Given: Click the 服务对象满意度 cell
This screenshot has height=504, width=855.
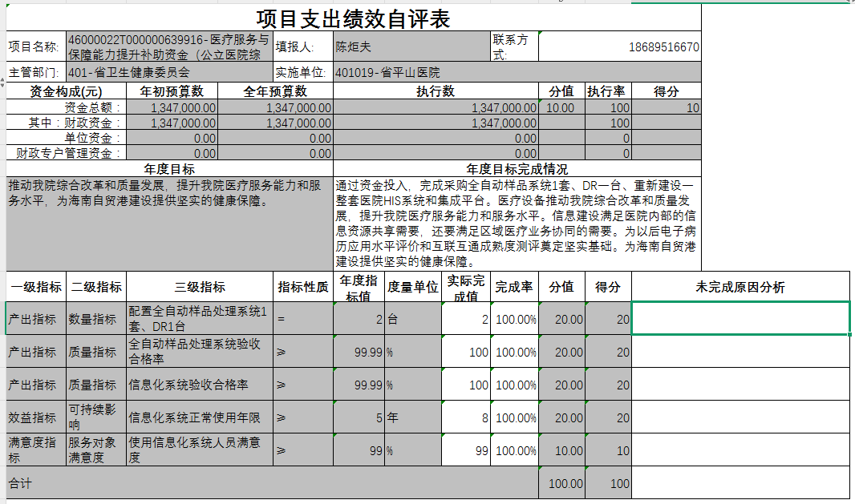Looking at the screenshot, I should (x=95, y=450).
